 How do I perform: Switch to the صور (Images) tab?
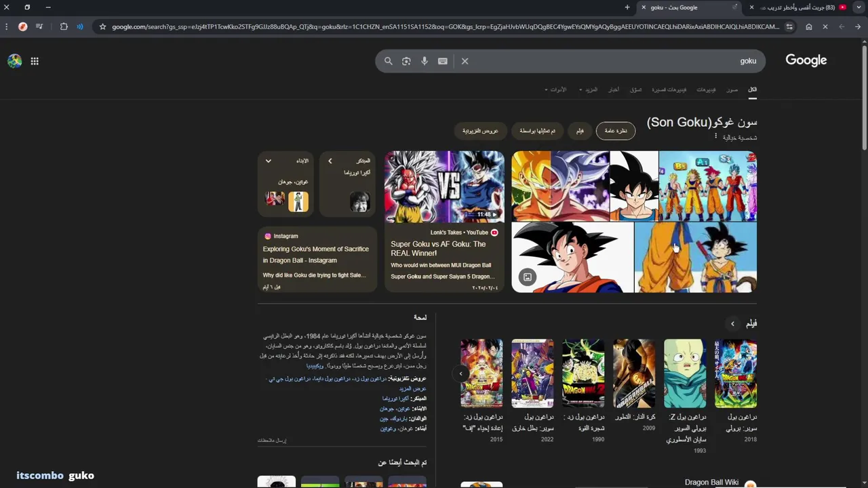click(732, 89)
